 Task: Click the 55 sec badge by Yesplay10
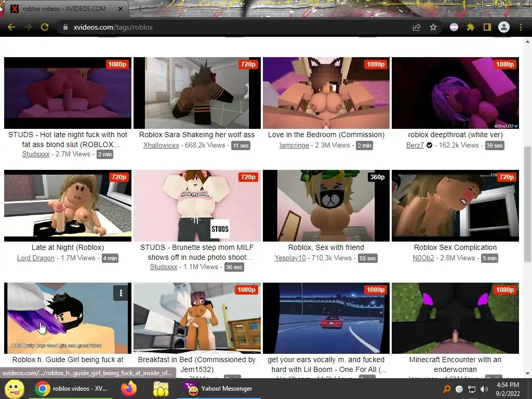(368, 258)
